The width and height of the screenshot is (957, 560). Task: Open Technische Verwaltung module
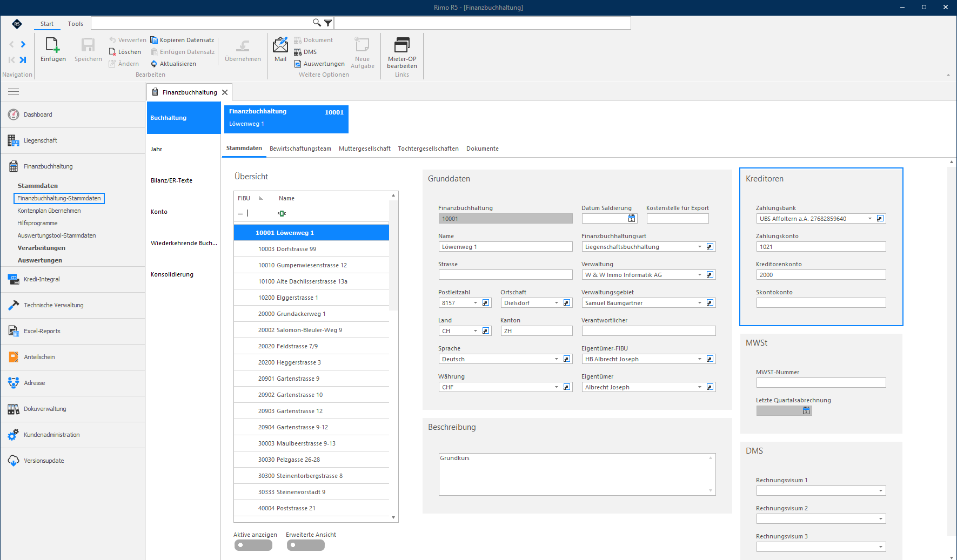(72, 305)
